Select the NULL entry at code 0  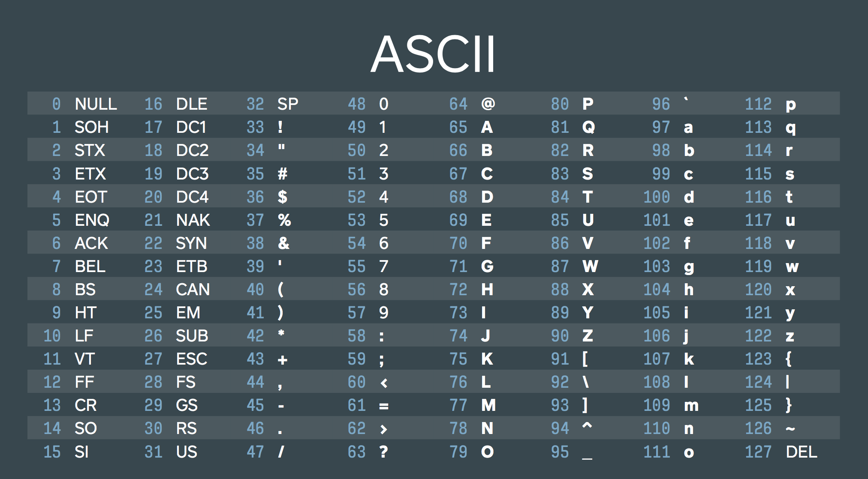96,104
